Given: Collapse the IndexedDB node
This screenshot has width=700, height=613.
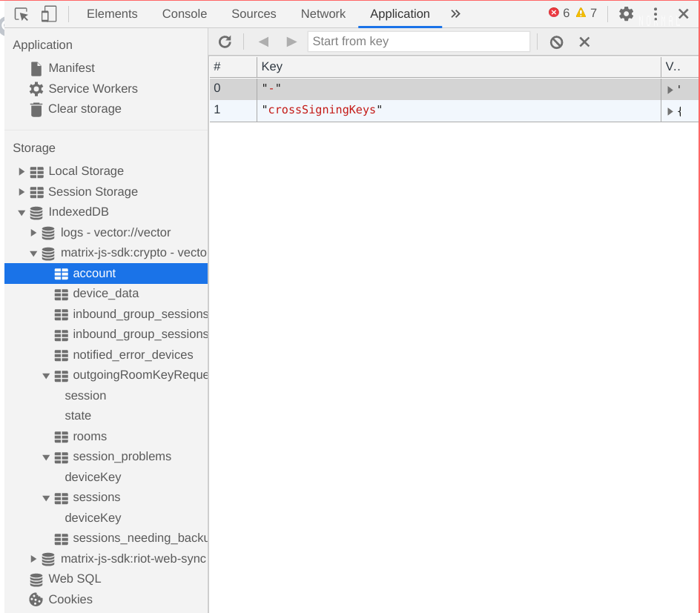Looking at the screenshot, I should 21,213.
